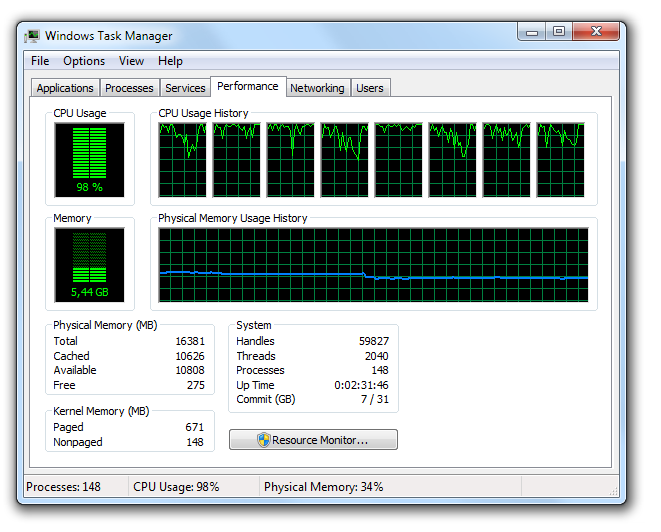Click the first CPU core history graph
This screenshot has width=661, height=532.
(182, 160)
